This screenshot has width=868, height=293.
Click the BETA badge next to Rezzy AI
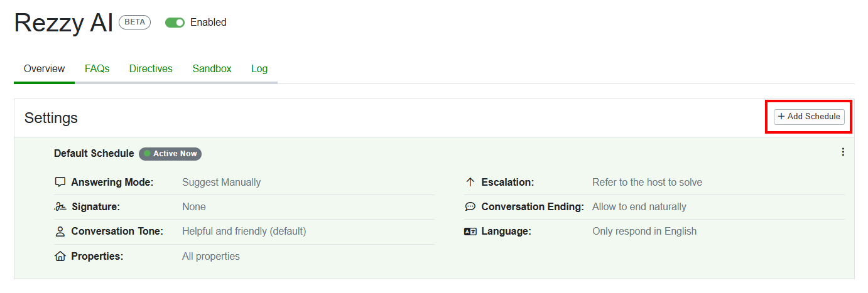pyautogui.click(x=134, y=22)
